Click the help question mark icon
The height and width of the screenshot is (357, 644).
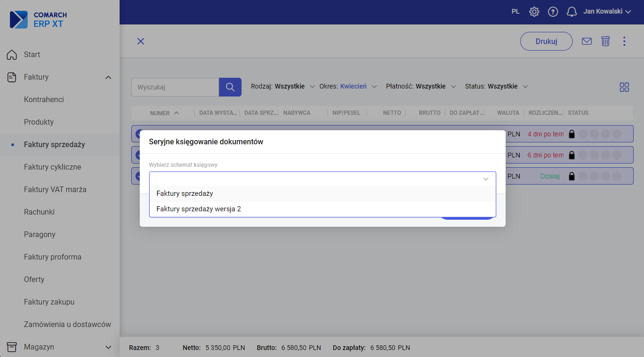point(553,12)
